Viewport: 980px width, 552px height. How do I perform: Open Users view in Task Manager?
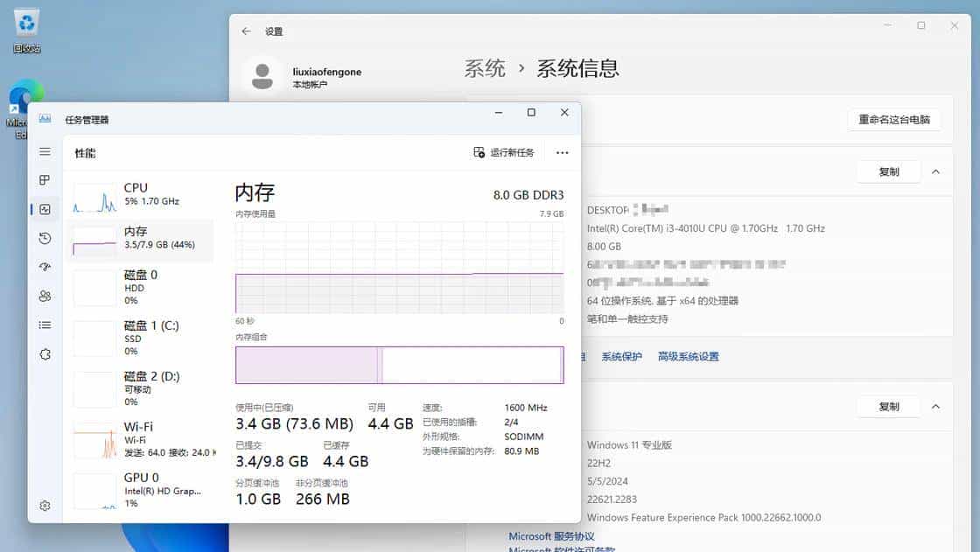point(45,296)
